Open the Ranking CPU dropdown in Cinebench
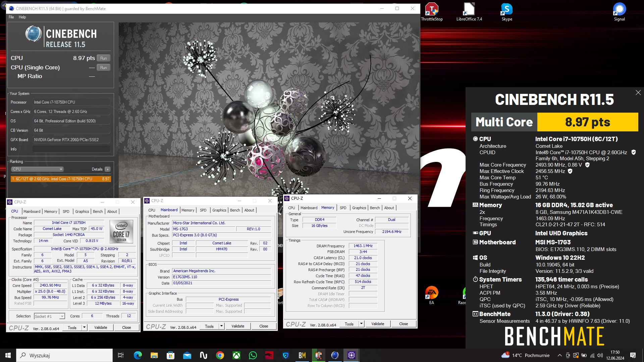The width and height of the screenshot is (644, 362). click(x=37, y=169)
